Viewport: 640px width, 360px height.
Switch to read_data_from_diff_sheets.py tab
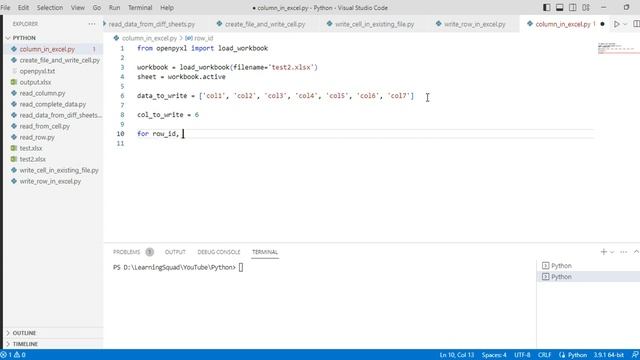[x=151, y=24]
